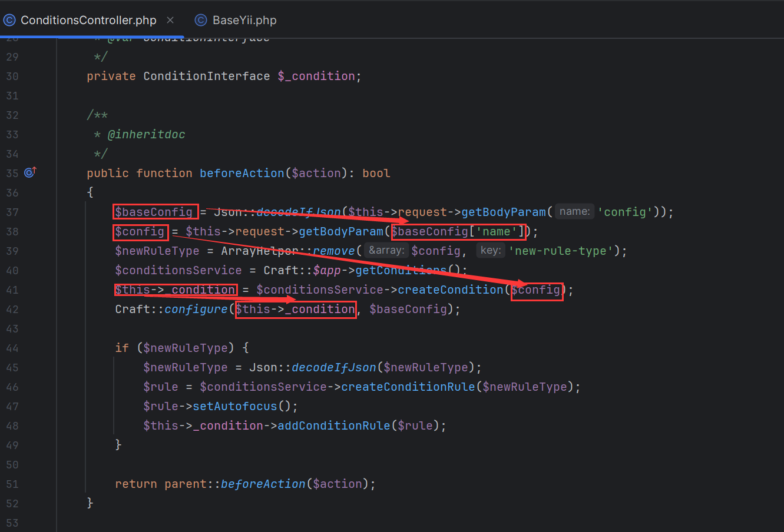Place the cursor on the beforeAction function name on line 35
This screenshot has height=532, width=784.
(x=242, y=173)
